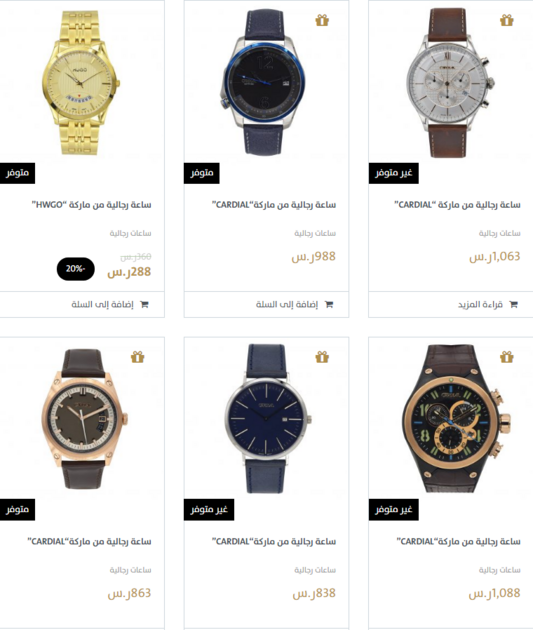
Task: Click gift icon on rose-gold CARDIAL watch
Action: (x=137, y=357)
